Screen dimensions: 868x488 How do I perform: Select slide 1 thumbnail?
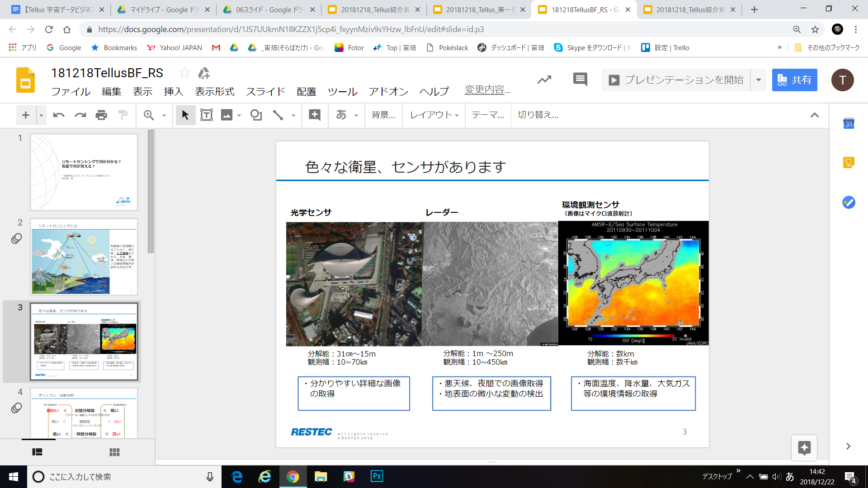coord(84,172)
